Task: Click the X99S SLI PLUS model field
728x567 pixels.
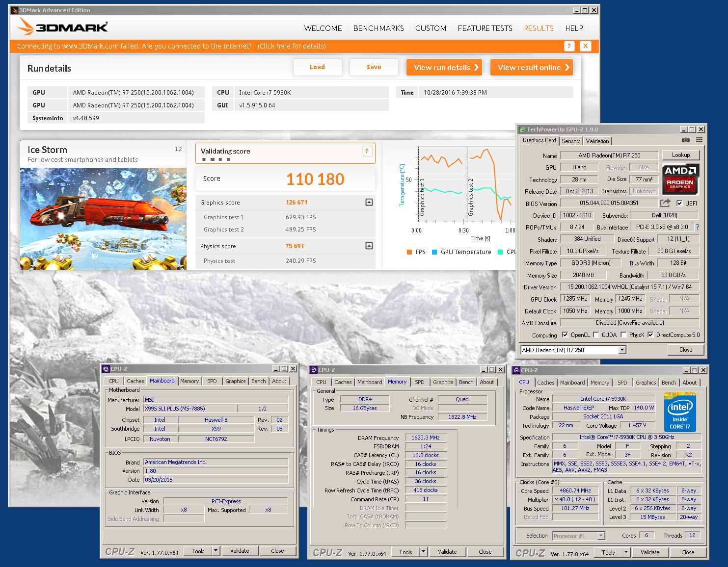Action: 189,409
